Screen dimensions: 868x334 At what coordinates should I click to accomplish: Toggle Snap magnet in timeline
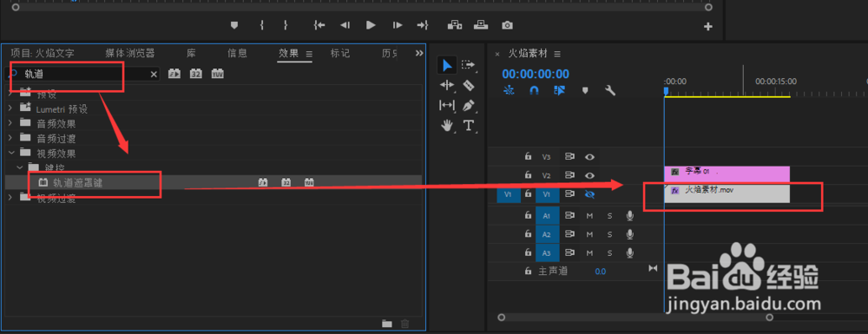(534, 90)
